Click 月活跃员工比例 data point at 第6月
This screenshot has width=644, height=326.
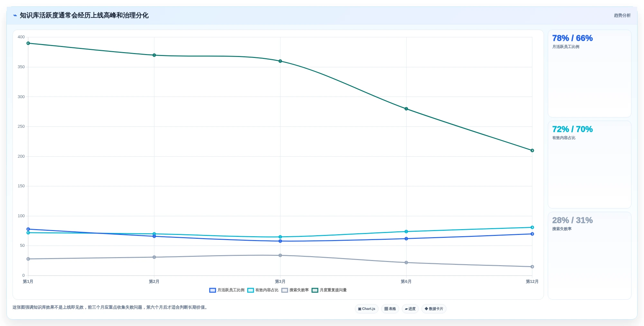click(x=406, y=239)
